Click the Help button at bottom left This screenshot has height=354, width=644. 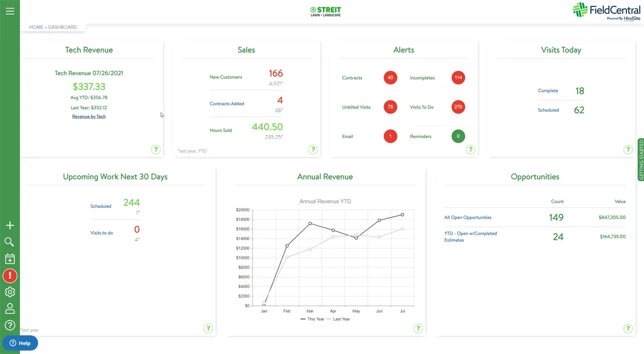20,343
